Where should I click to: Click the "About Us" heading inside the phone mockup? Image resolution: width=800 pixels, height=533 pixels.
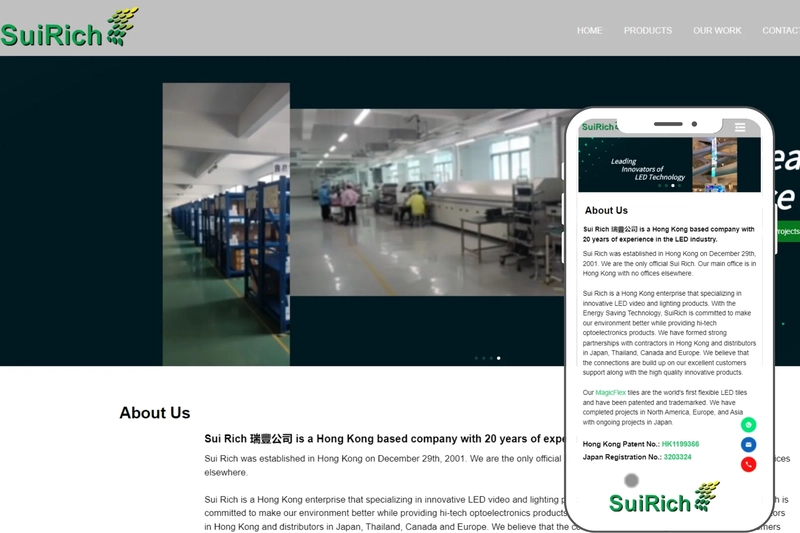606,210
